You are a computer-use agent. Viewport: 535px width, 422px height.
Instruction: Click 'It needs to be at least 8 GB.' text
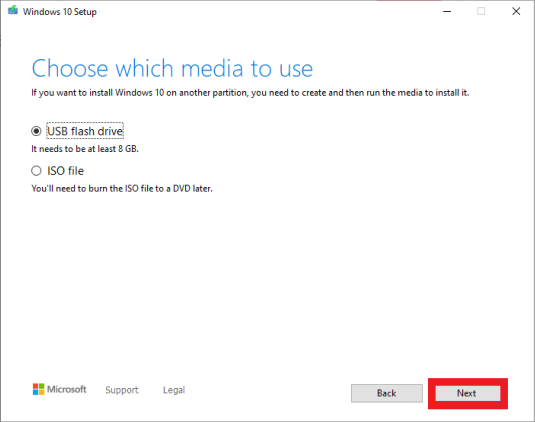pos(85,149)
